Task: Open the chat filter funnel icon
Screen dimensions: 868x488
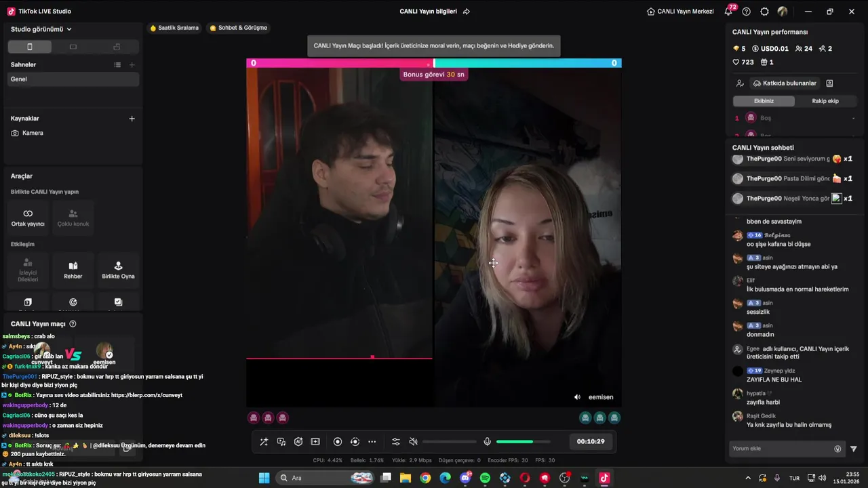Action: point(853,449)
